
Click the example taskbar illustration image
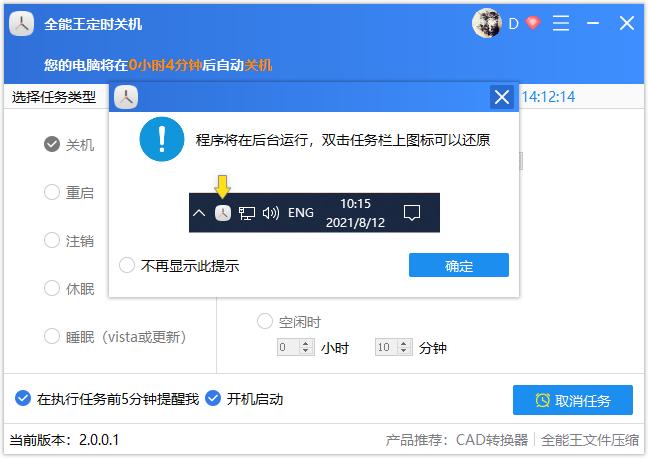pos(314,212)
